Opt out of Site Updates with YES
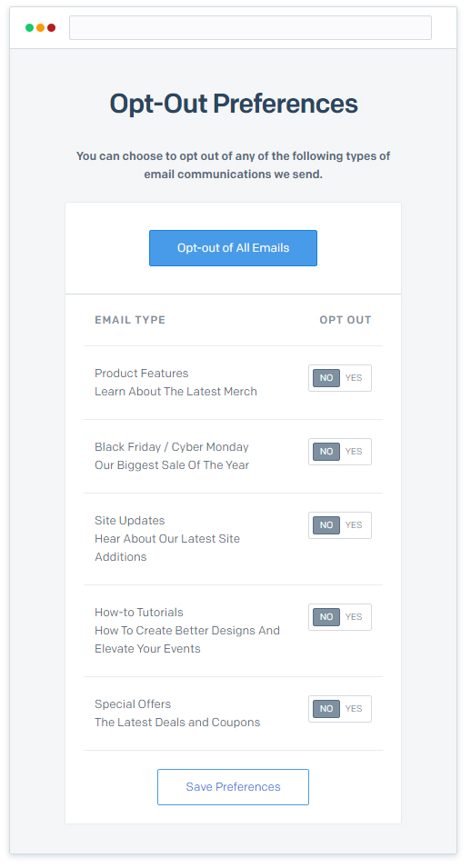 coord(354,525)
